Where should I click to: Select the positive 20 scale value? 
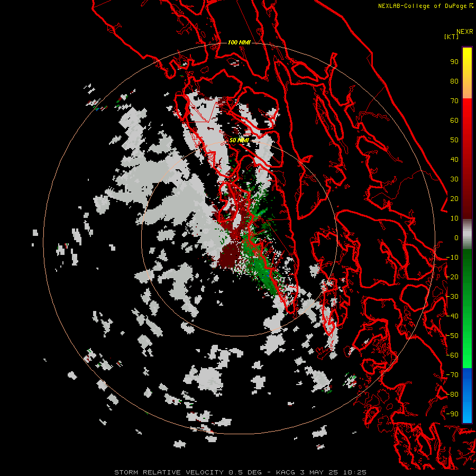[454, 199]
